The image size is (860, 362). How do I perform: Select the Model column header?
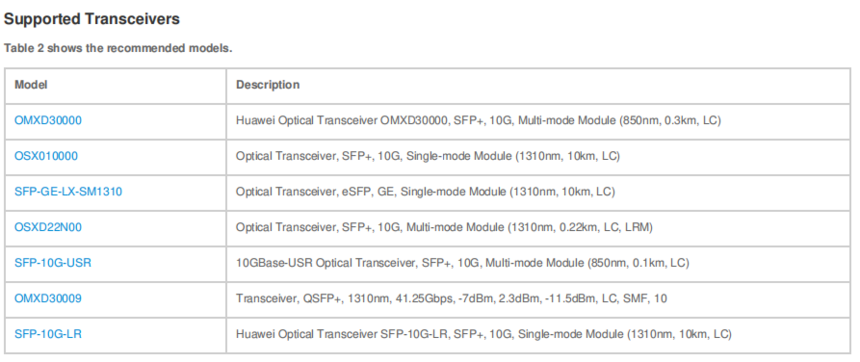tap(31, 85)
